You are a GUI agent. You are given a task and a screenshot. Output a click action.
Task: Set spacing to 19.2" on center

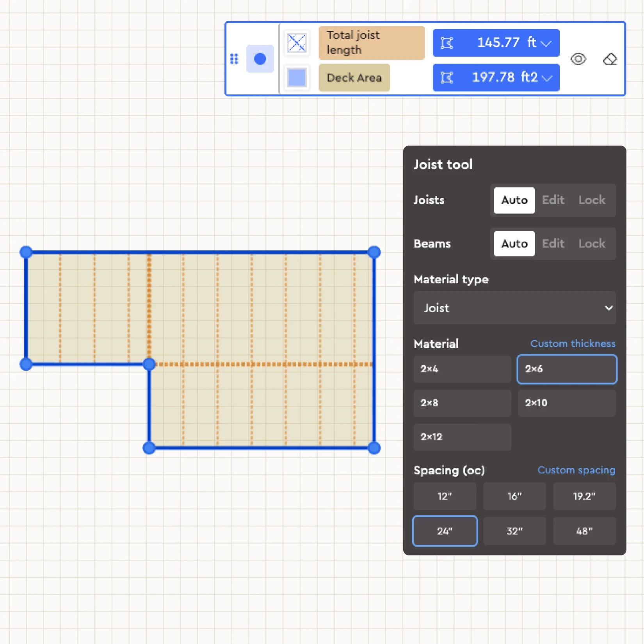(584, 496)
